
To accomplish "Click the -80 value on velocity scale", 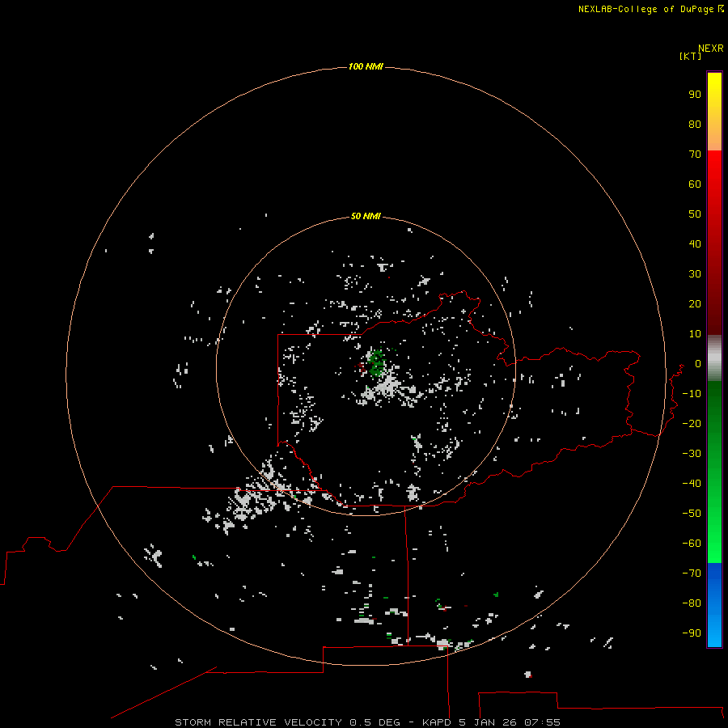I will (x=692, y=603).
